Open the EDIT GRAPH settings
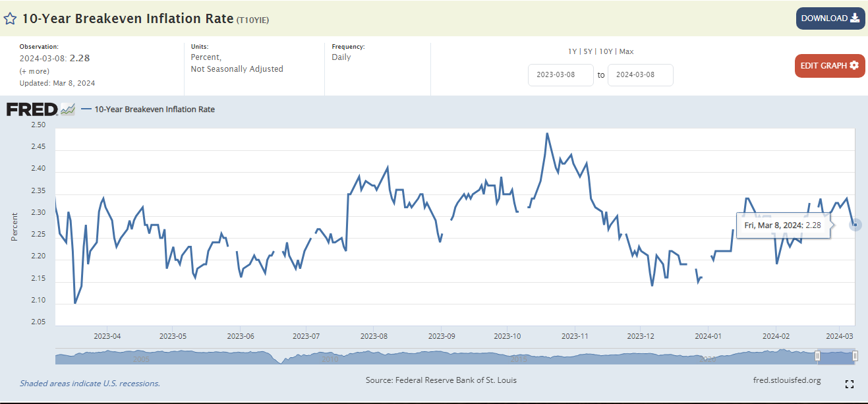 [x=829, y=65]
